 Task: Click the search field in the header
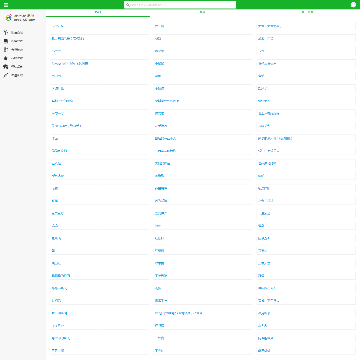click(x=180, y=5)
